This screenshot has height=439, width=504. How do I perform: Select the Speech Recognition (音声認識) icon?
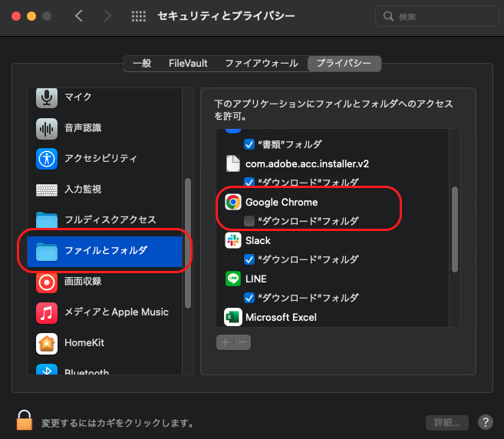click(x=47, y=128)
